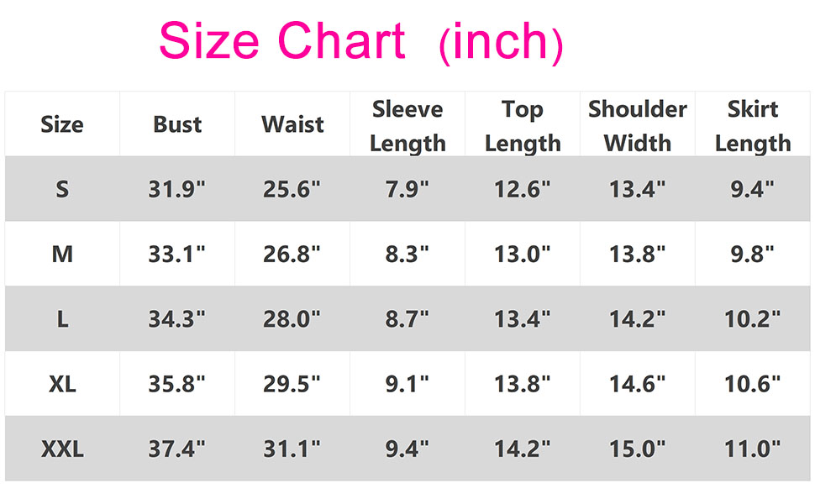Click the 15.0" shoulder width for XXL
Viewport: 815px width, 504px height.
pyautogui.click(x=637, y=449)
